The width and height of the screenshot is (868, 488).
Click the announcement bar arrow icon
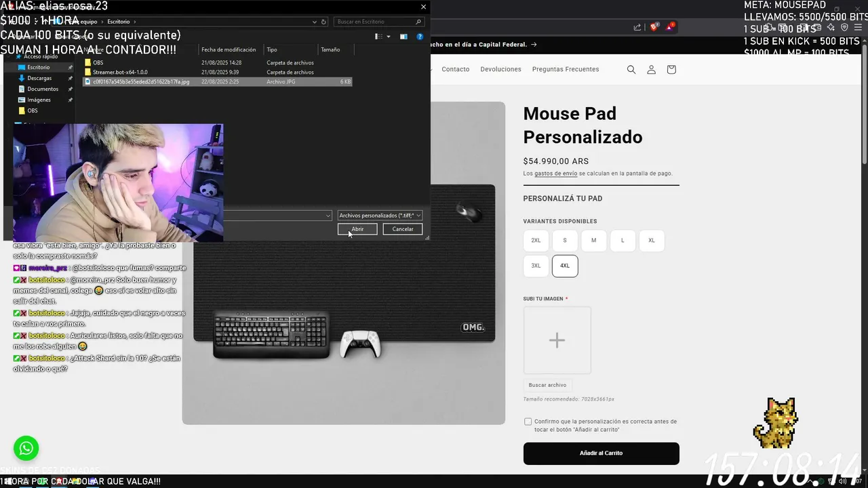point(534,45)
